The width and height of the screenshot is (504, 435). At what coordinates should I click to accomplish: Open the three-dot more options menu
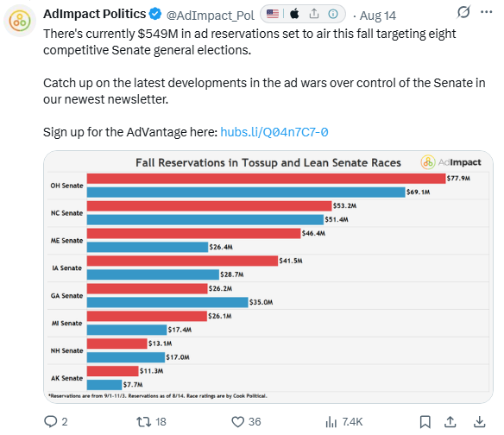point(487,12)
